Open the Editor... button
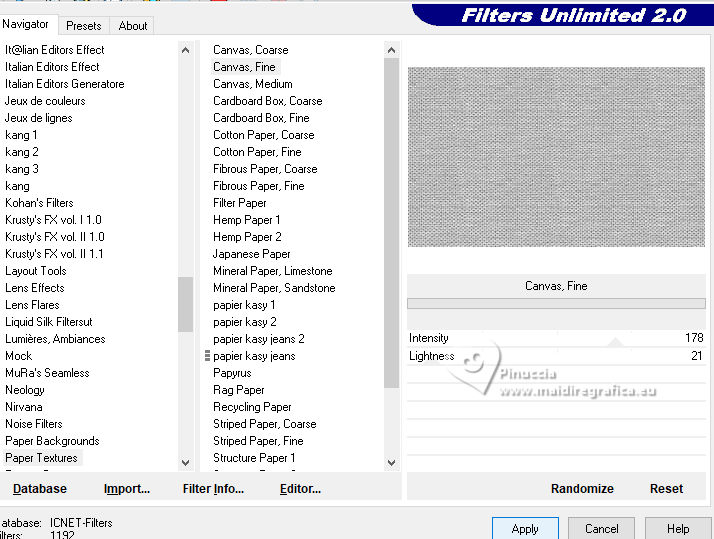Image resolution: width=714 pixels, height=539 pixels. pos(300,488)
